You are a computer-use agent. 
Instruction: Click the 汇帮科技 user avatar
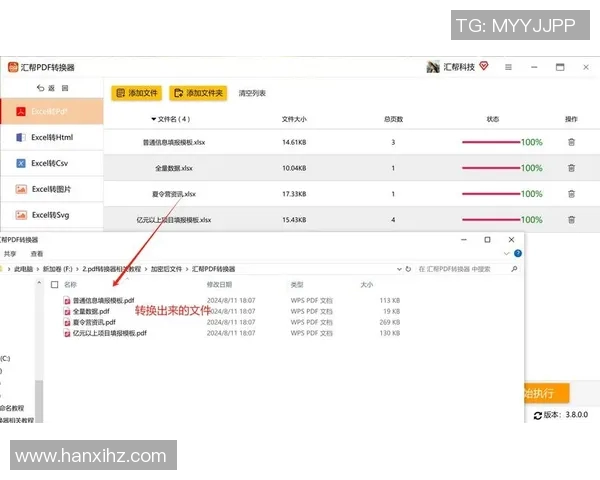click(433, 67)
